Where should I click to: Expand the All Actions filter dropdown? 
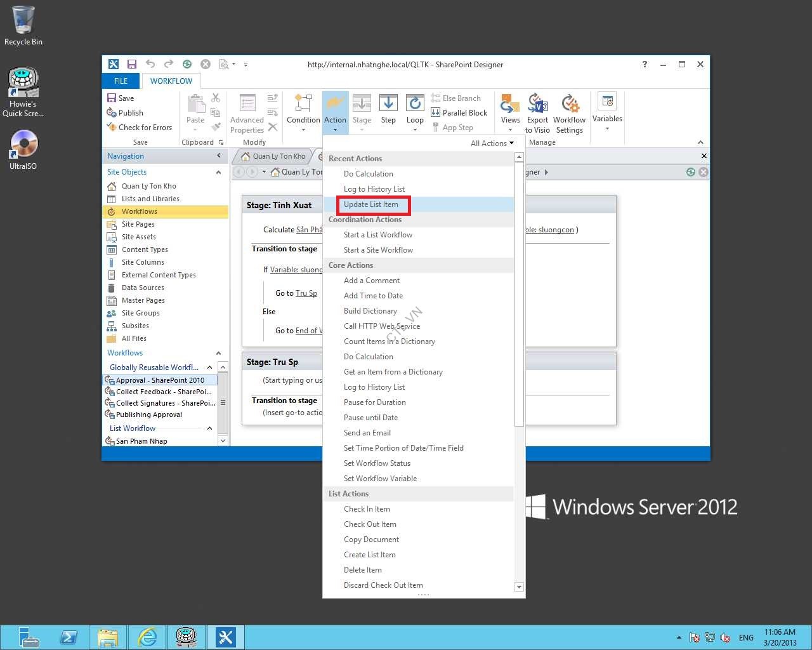492,143
